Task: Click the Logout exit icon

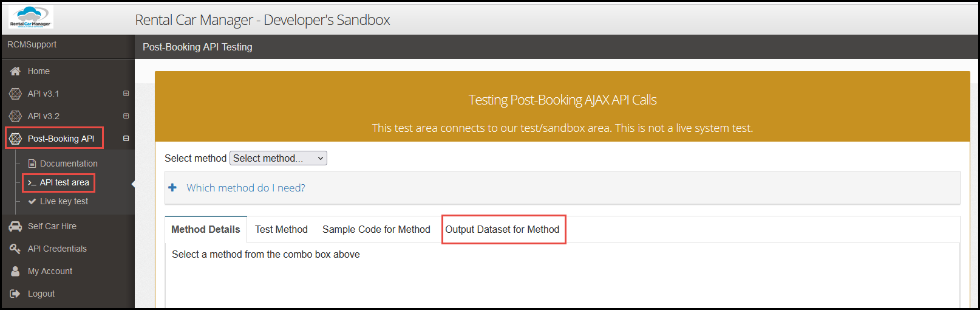Action: pyautogui.click(x=16, y=294)
